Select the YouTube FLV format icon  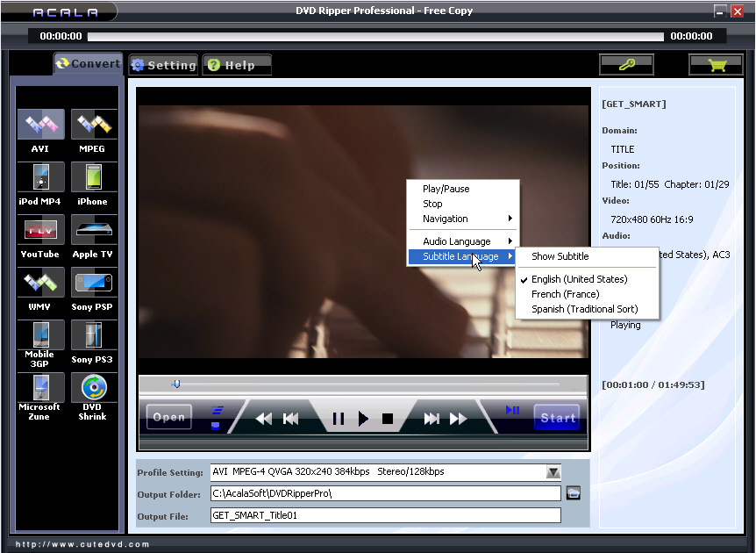coord(41,230)
